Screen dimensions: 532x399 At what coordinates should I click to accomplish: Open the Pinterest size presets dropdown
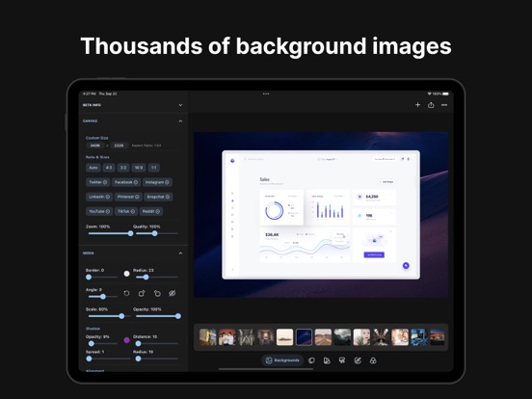coord(128,197)
